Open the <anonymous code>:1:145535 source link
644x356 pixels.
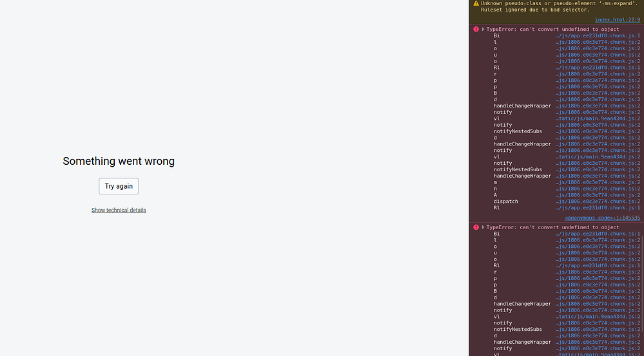point(602,218)
